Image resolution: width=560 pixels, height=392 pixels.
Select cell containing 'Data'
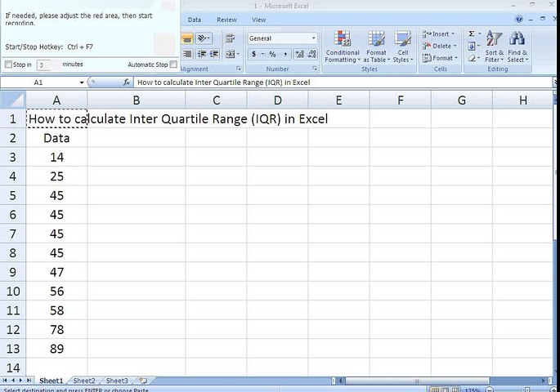[56, 138]
